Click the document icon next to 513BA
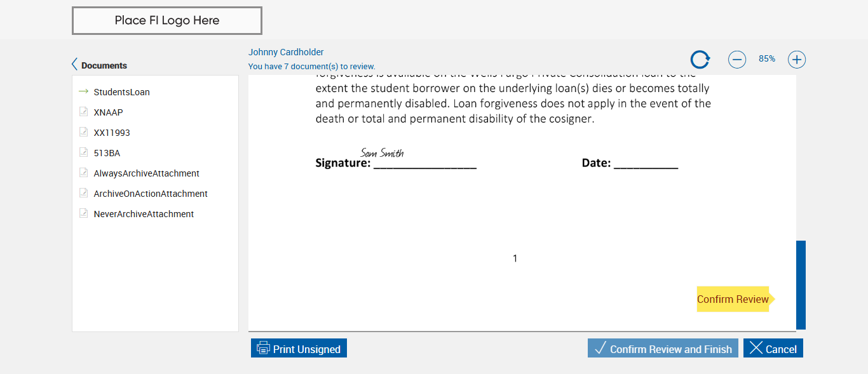 pos(83,152)
